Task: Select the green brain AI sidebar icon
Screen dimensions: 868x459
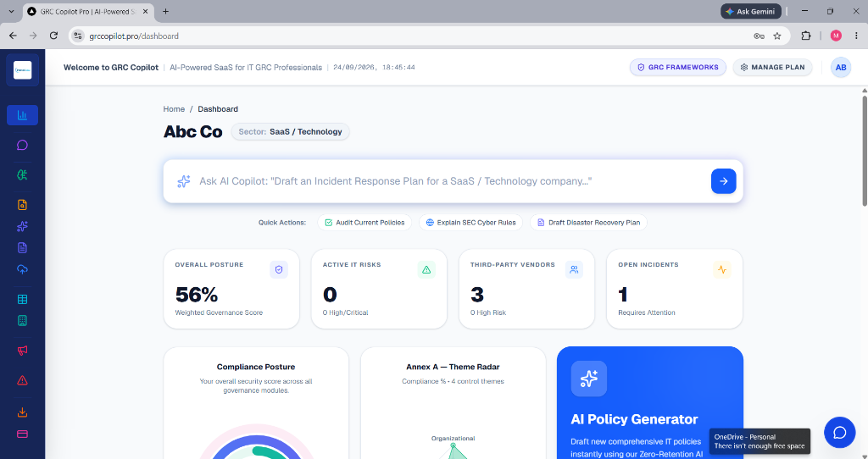Action: click(x=22, y=174)
